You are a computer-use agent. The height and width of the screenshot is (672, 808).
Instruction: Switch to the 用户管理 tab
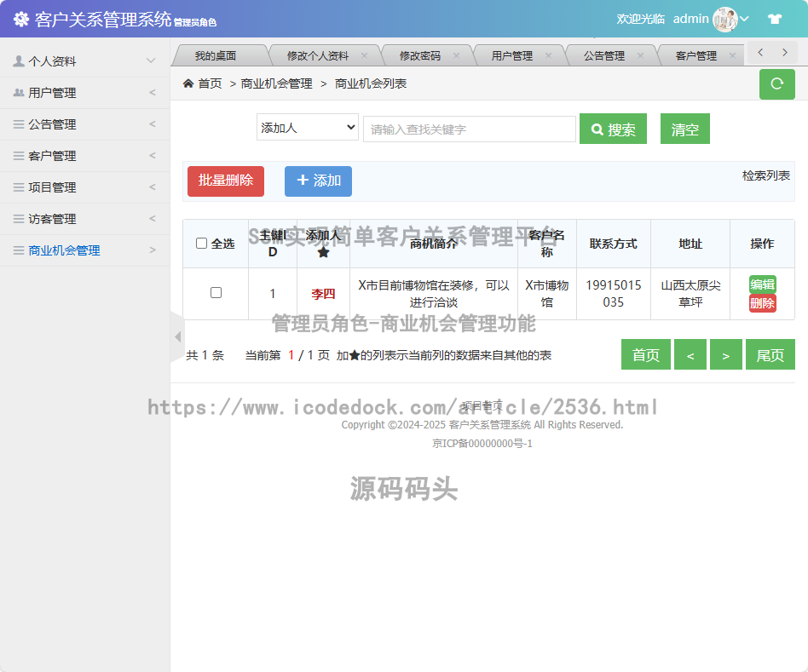click(x=511, y=55)
